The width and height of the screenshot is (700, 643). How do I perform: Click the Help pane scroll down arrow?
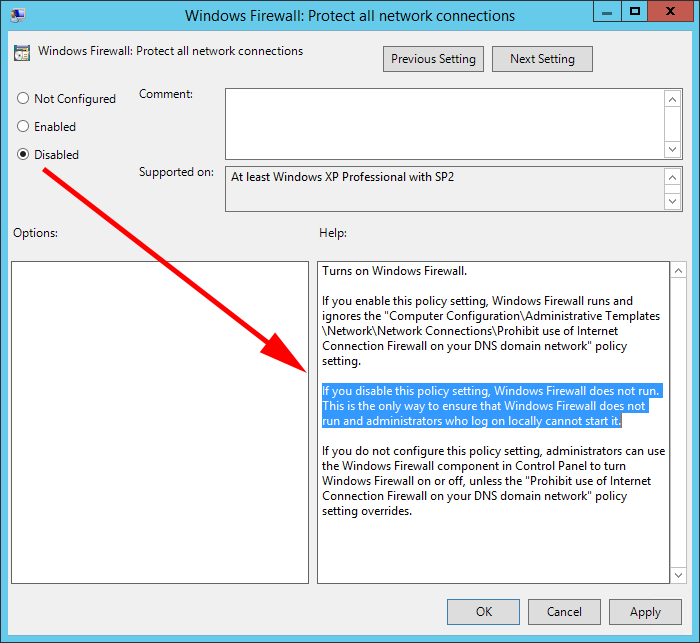678,575
